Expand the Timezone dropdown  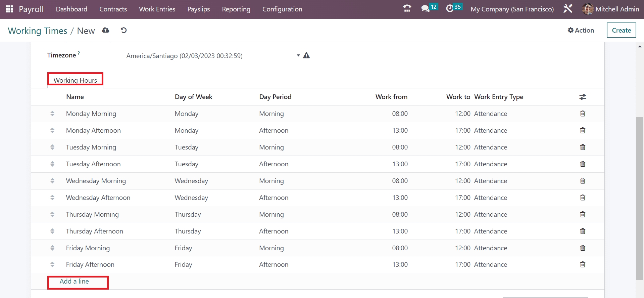[x=298, y=55]
